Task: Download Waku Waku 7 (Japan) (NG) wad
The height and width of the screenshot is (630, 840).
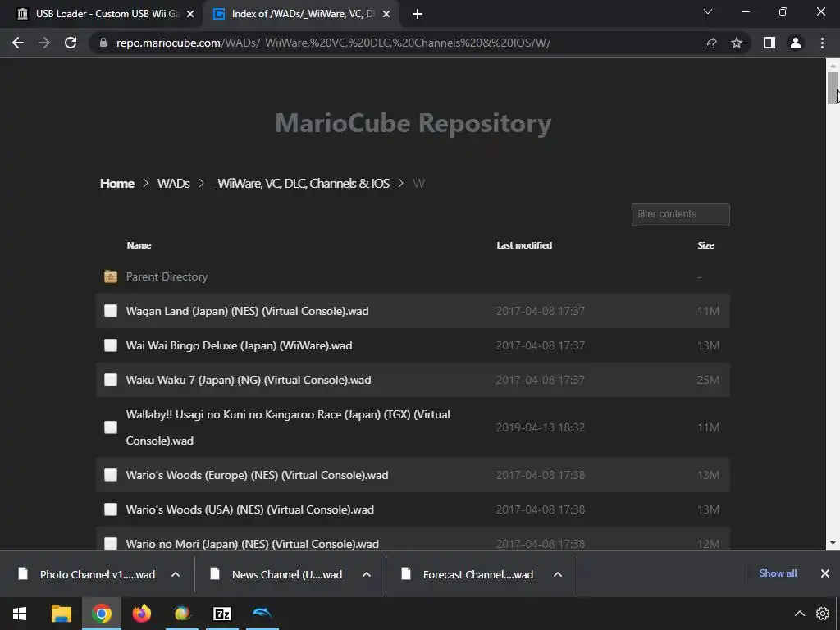Action: 249,380
